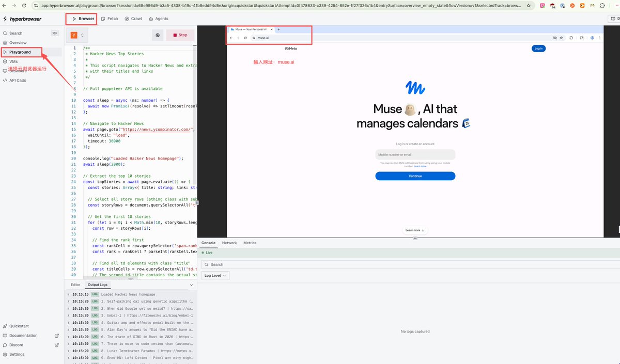The image size is (620, 364).
Task: Click the Learn more button at page bottom
Action: (x=415, y=230)
